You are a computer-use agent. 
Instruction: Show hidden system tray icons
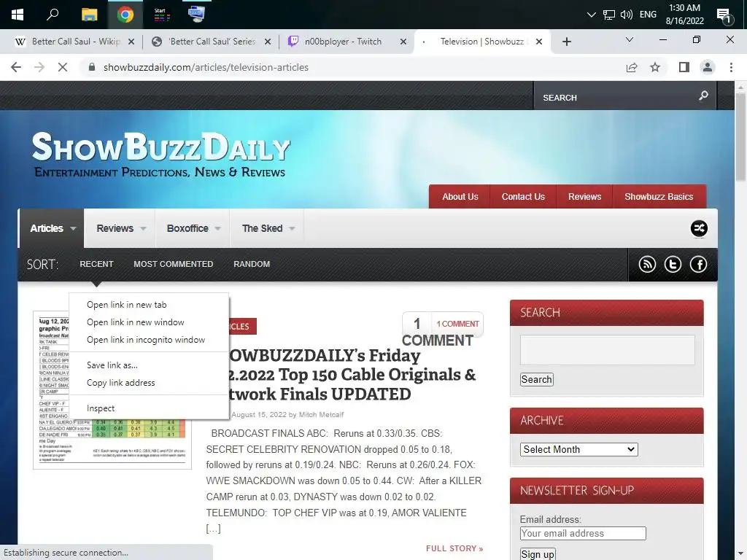coord(591,15)
